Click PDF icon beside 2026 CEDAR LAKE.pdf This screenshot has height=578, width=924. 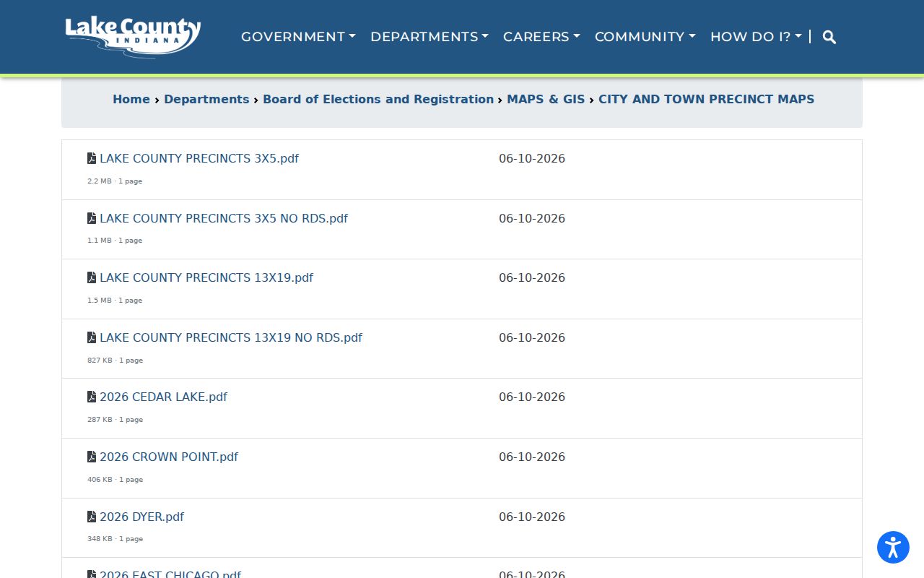coord(92,397)
